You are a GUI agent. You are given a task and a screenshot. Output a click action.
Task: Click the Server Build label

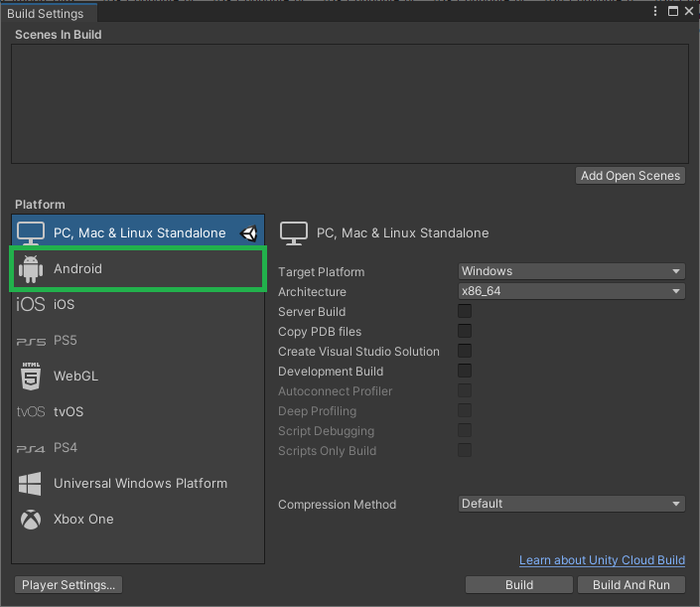click(x=312, y=311)
